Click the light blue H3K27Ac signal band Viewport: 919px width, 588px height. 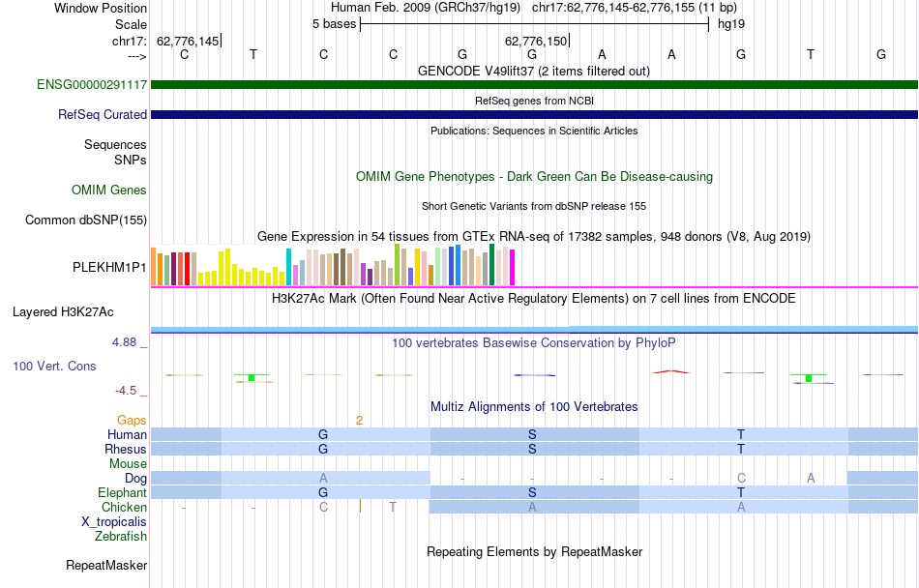point(534,329)
